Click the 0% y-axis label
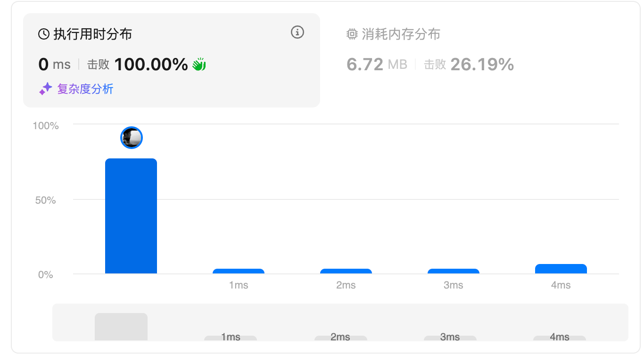644x363 pixels. (x=46, y=275)
